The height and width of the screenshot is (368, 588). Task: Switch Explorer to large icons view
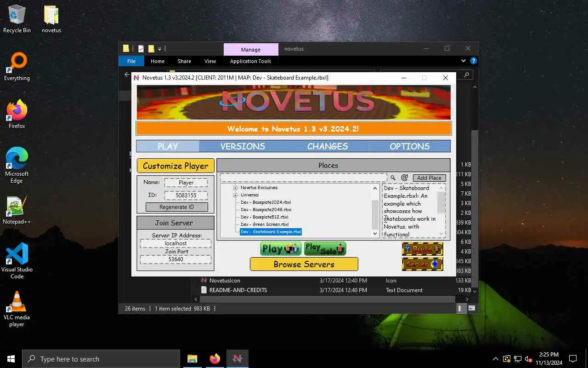[472, 309]
